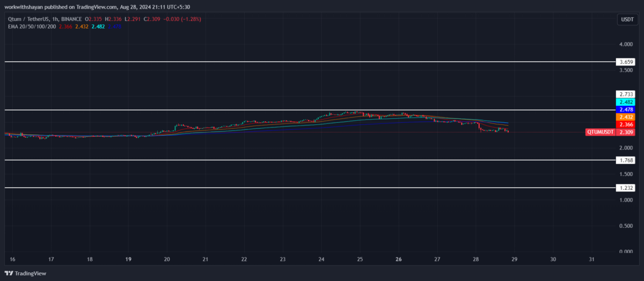Image resolution: width=644 pixels, height=281 pixels.
Task: Open the USDT currency selector
Action: [626, 20]
